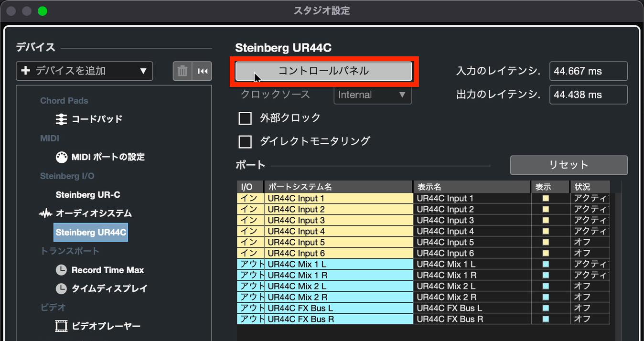Click the I/O column header
Screen dimensions: 644x341
click(250, 187)
